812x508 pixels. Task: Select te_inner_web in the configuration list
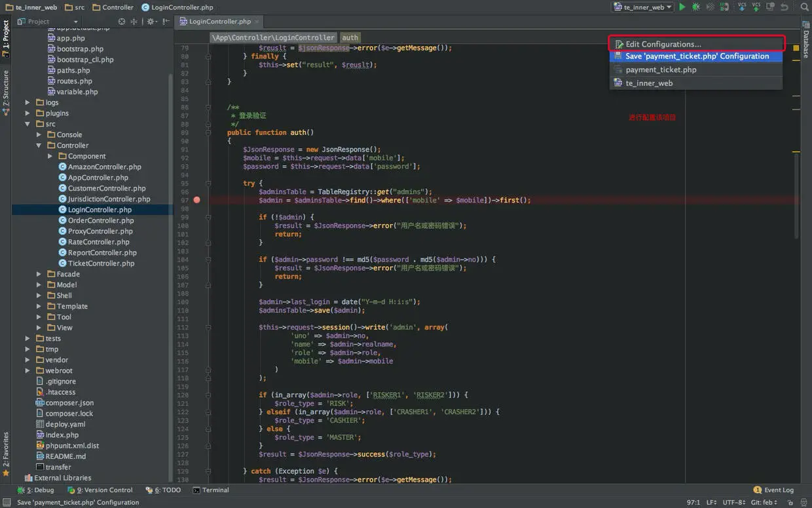pyautogui.click(x=695, y=83)
